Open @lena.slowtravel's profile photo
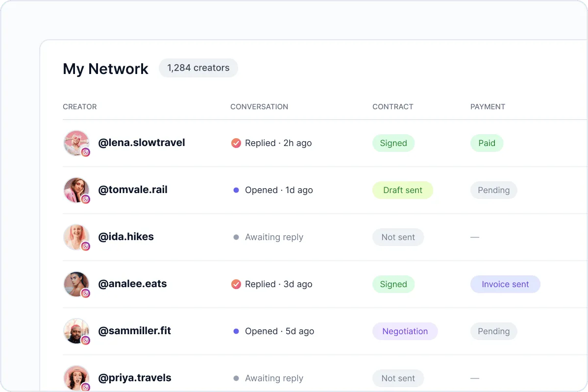This screenshot has width=588, height=392. [76, 143]
